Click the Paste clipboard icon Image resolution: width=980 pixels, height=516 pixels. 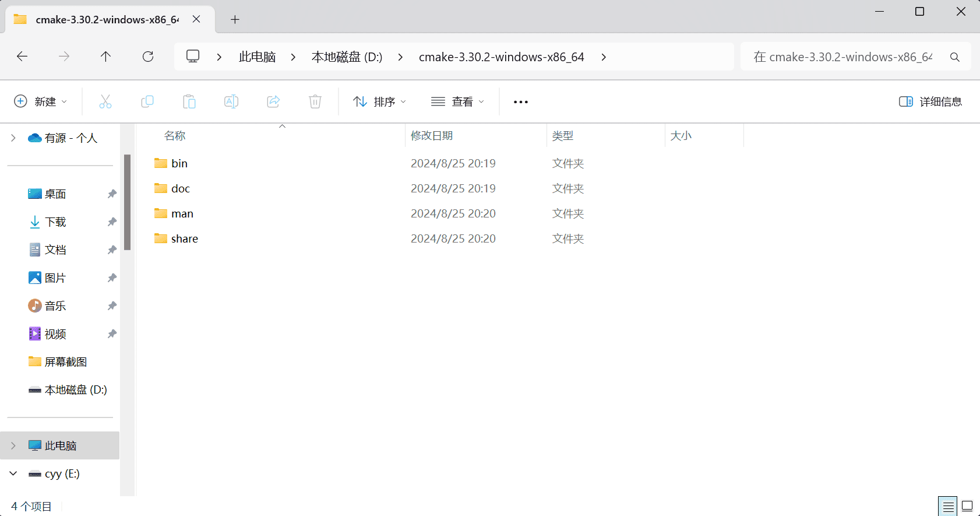click(x=189, y=101)
